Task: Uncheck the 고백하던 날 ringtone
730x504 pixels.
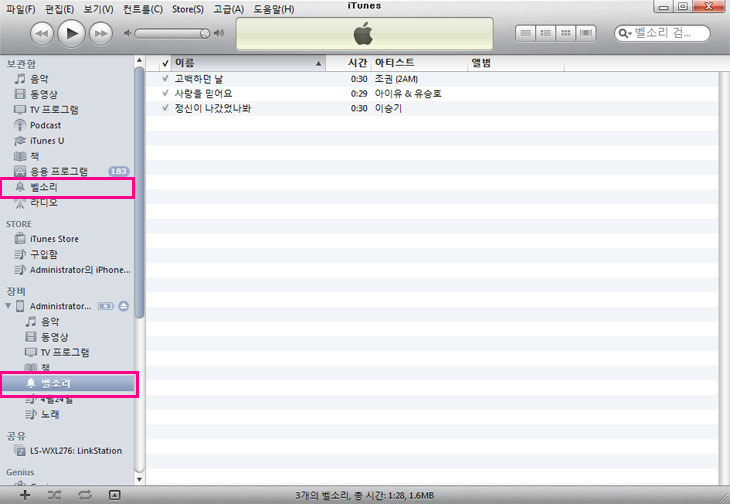Action: tap(165, 79)
